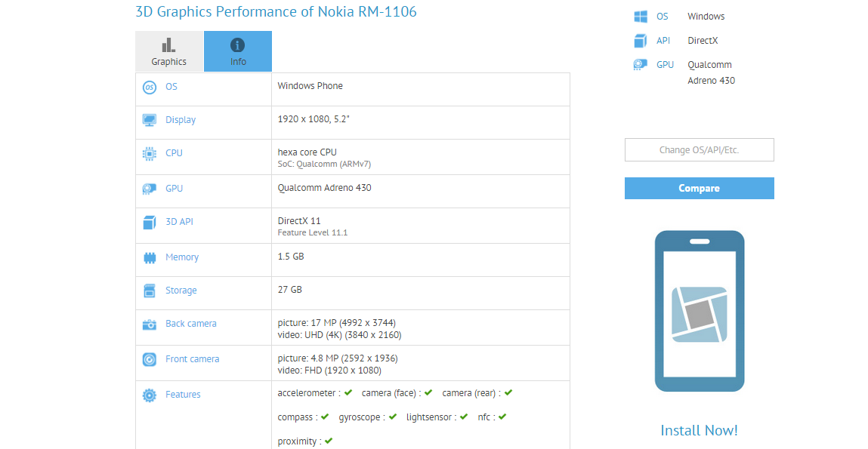
Task: Click the GPU icon in the sidebar
Action: pos(641,65)
